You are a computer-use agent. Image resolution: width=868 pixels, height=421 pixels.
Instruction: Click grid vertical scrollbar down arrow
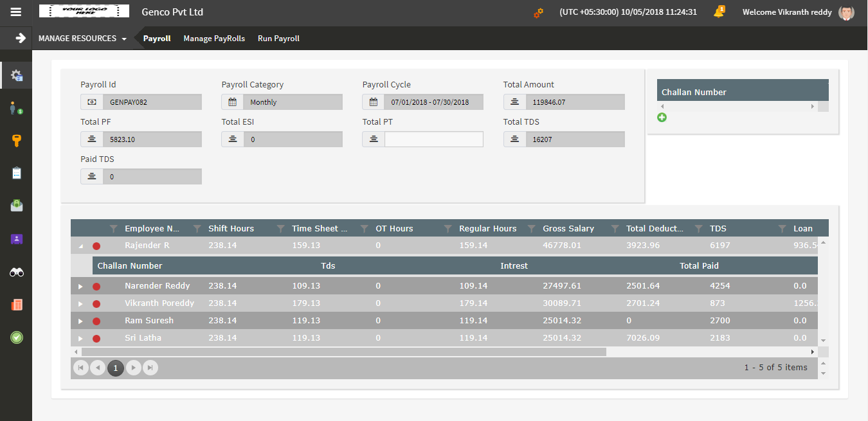pos(824,341)
